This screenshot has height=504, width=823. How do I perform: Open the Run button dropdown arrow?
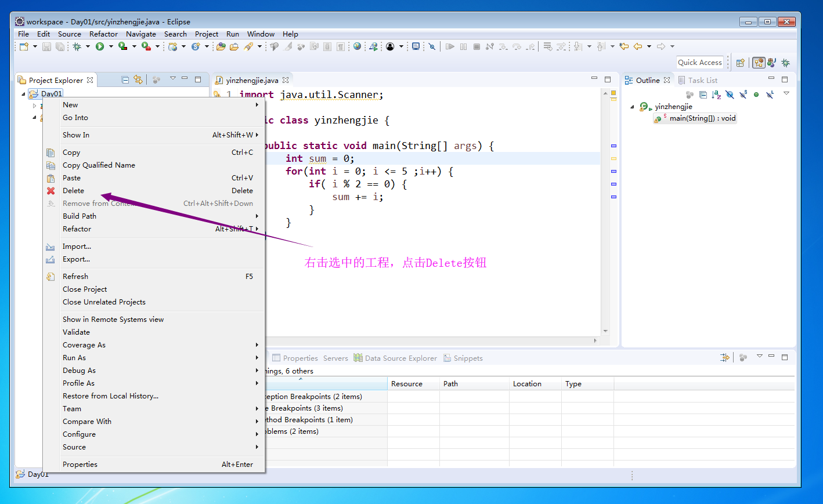[x=110, y=46]
